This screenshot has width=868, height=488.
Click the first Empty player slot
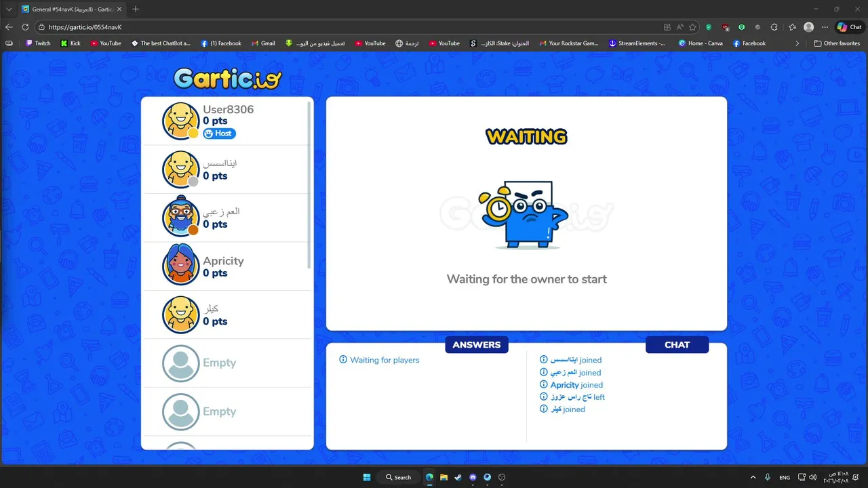(x=227, y=363)
